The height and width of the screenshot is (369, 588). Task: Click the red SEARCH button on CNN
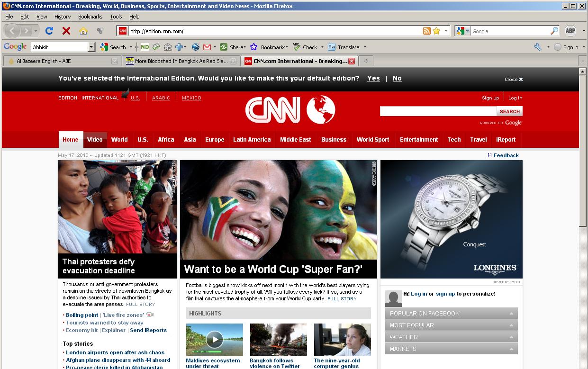click(x=510, y=111)
